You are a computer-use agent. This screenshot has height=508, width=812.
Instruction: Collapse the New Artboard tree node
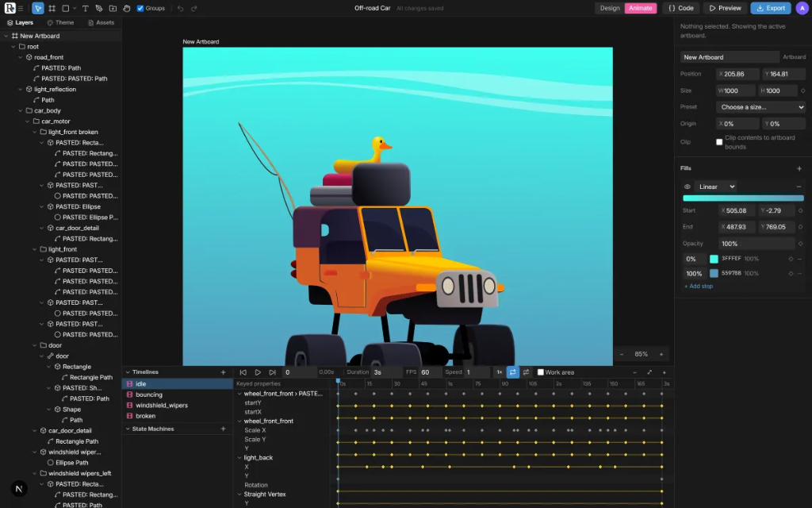pyautogui.click(x=6, y=36)
